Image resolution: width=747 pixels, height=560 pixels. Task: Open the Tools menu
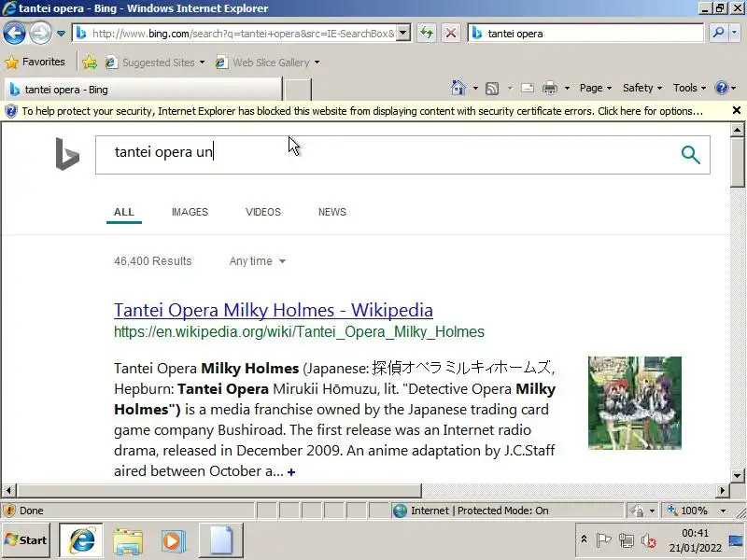[x=689, y=88]
